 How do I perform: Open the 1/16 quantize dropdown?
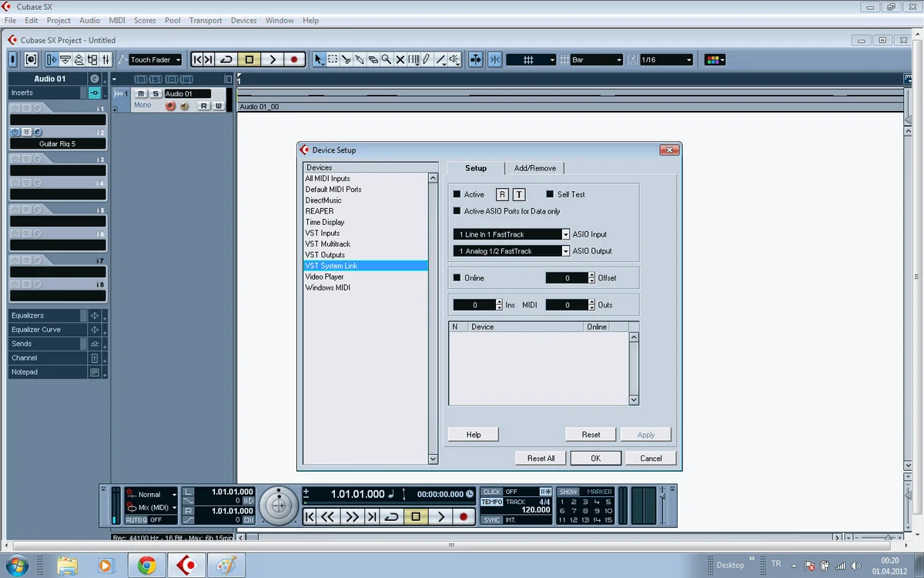tap(666, 59)
